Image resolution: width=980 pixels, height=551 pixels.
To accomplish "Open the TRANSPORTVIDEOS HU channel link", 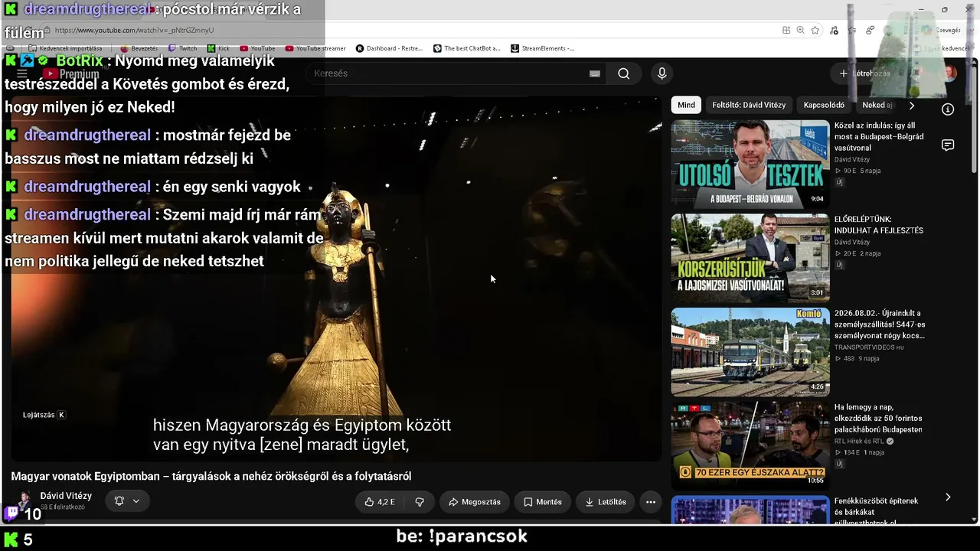I will coord(869,347).
